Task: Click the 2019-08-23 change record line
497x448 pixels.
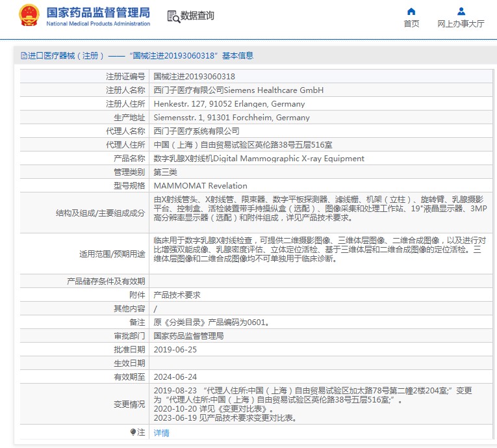Action: coord(313,395)
